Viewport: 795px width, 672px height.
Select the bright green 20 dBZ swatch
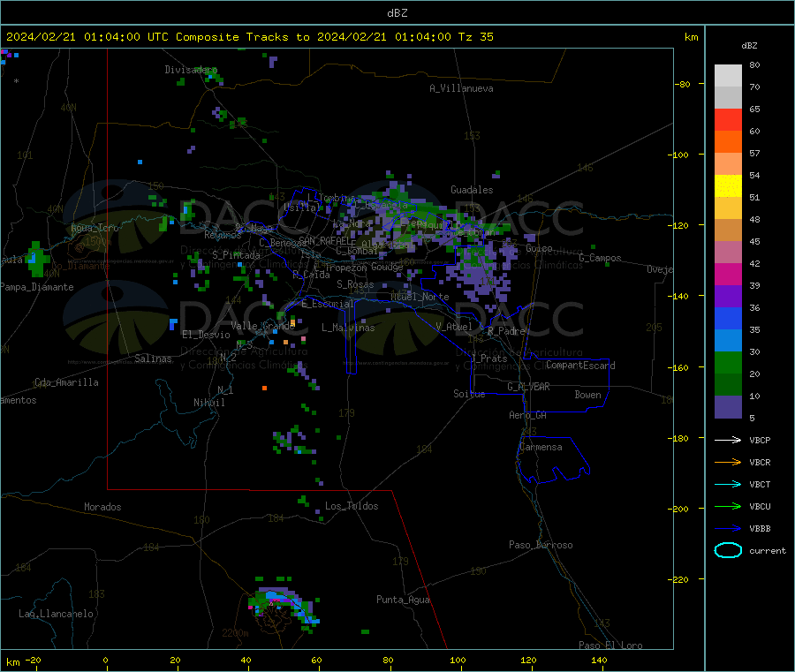click(728, 362)
